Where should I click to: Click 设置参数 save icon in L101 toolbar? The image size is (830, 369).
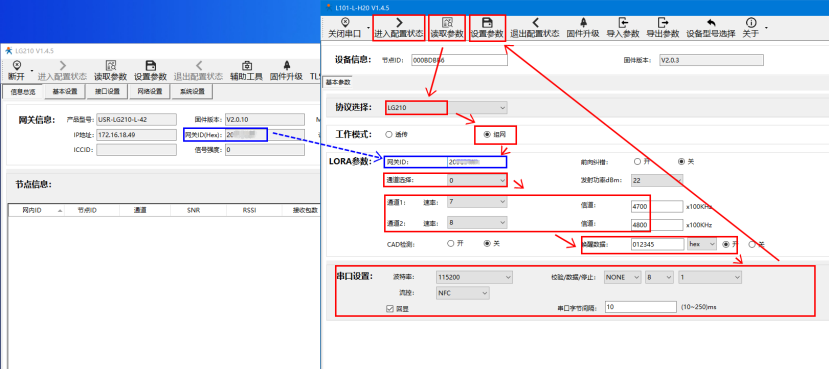click(488, 23)
